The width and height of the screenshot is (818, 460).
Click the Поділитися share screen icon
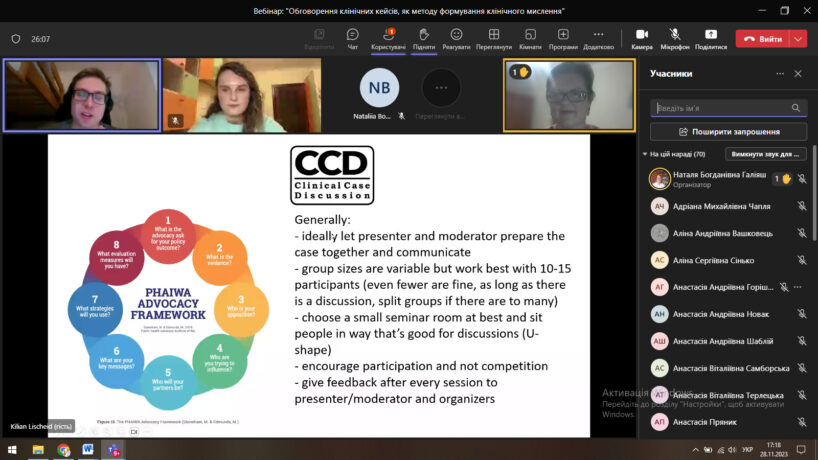(x=711, y=38)
